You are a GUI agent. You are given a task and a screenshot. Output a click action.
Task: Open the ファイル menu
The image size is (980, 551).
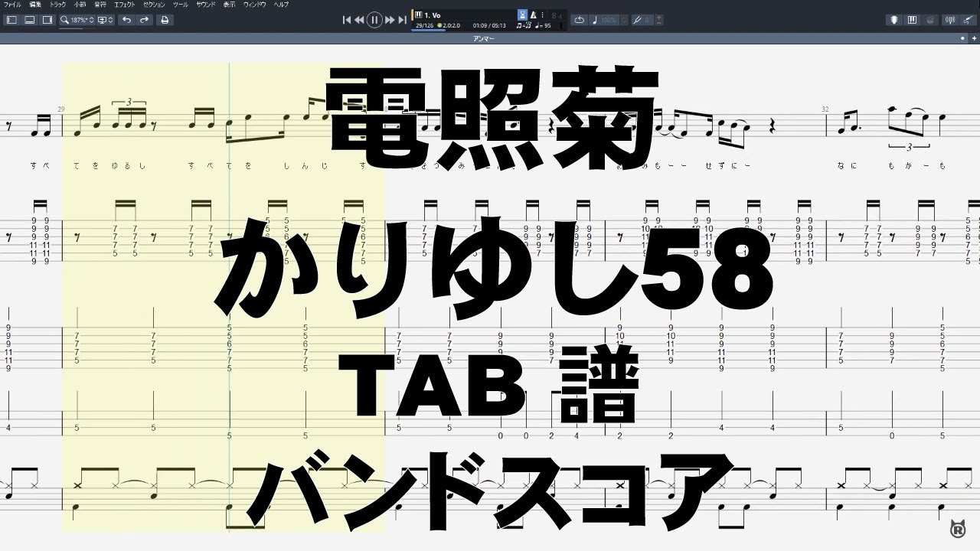pos(11,5)
